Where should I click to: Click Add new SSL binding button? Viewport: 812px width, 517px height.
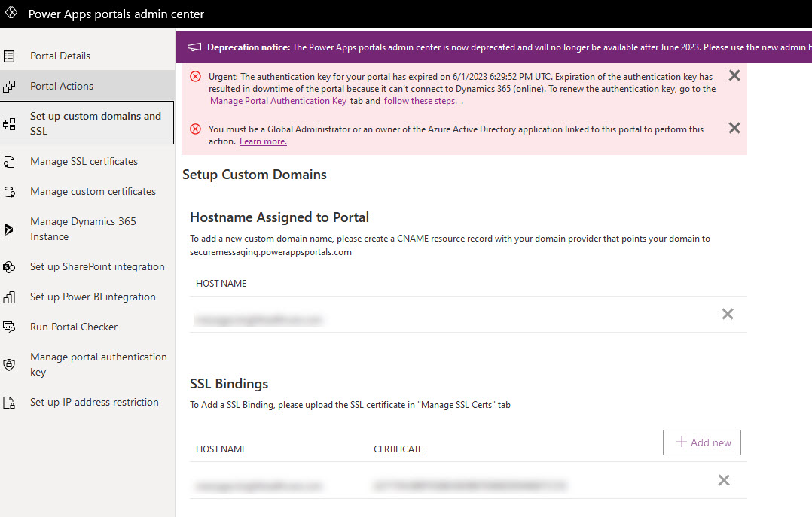(x=702, y=442)
